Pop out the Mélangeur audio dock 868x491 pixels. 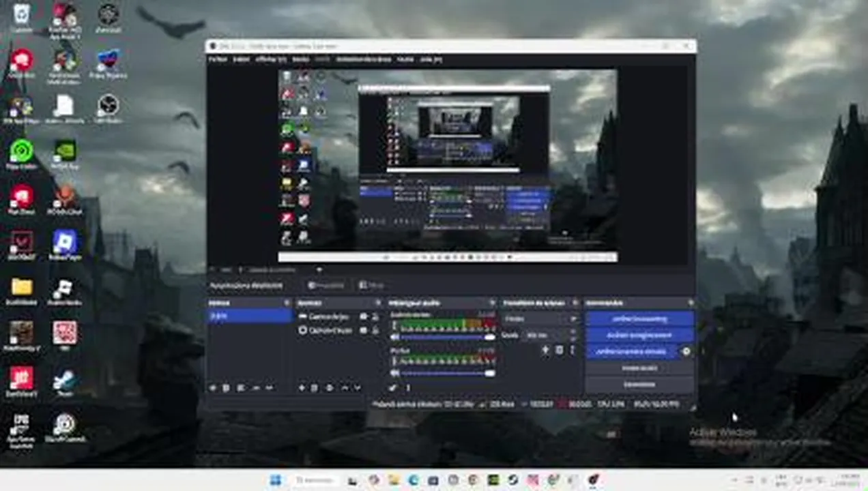[492, 303]
